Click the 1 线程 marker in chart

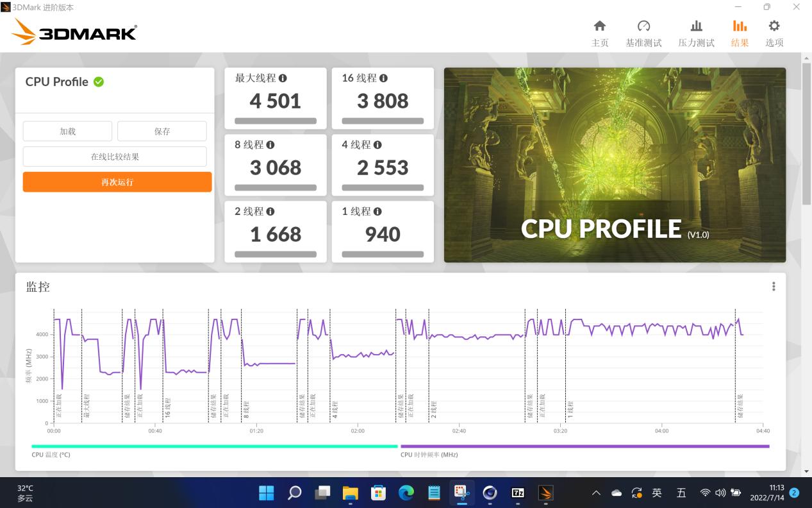570,410
